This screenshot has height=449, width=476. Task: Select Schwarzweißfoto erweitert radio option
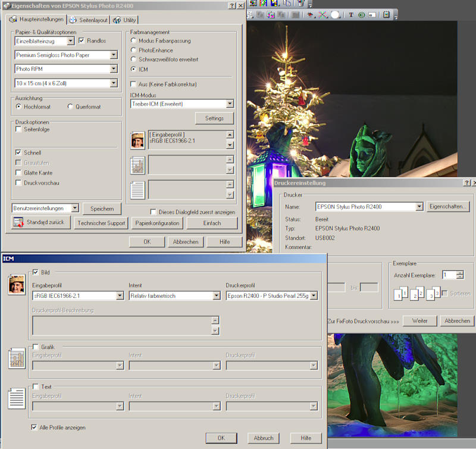coord(133,59)
